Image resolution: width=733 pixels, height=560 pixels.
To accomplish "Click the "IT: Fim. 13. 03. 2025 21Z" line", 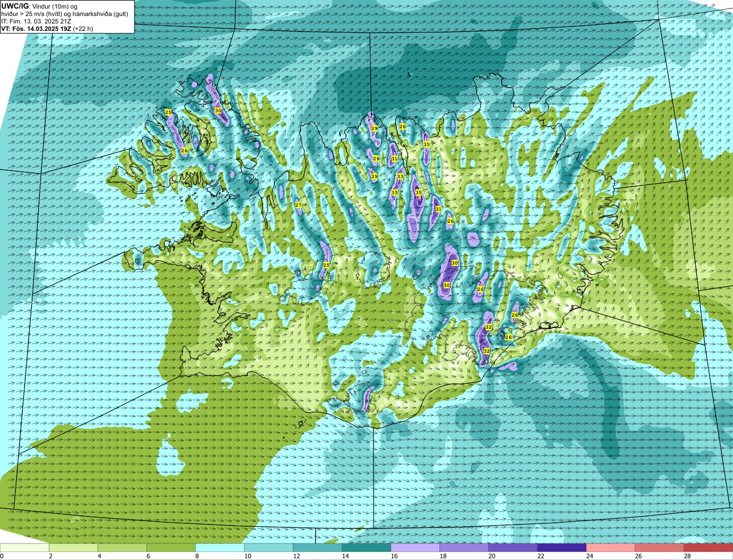I will point(37,21).
